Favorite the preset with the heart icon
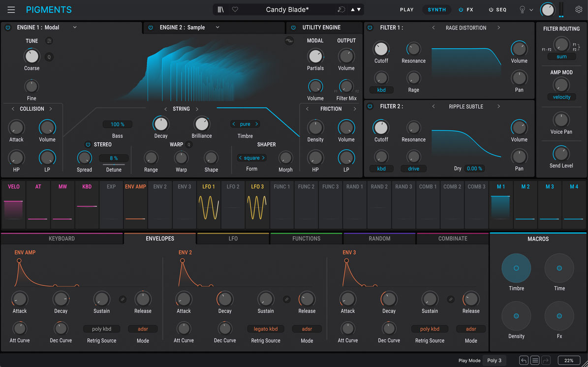 [x=235, y=10]
